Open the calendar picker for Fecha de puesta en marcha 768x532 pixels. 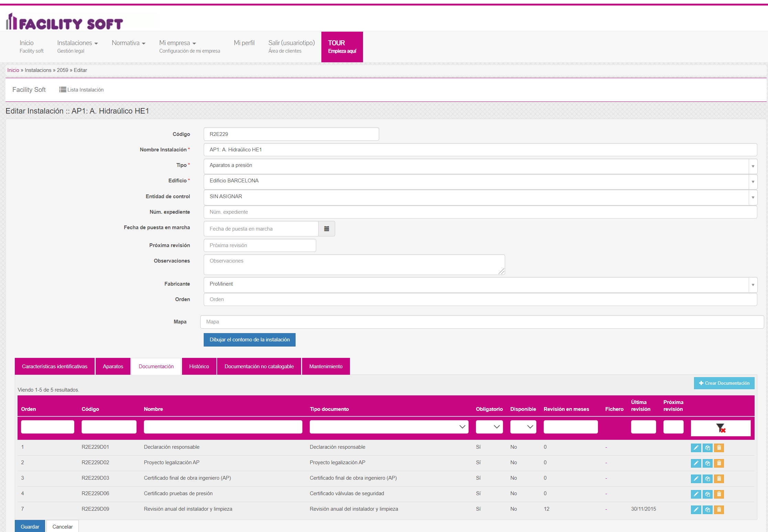click(x=327, y=229)
